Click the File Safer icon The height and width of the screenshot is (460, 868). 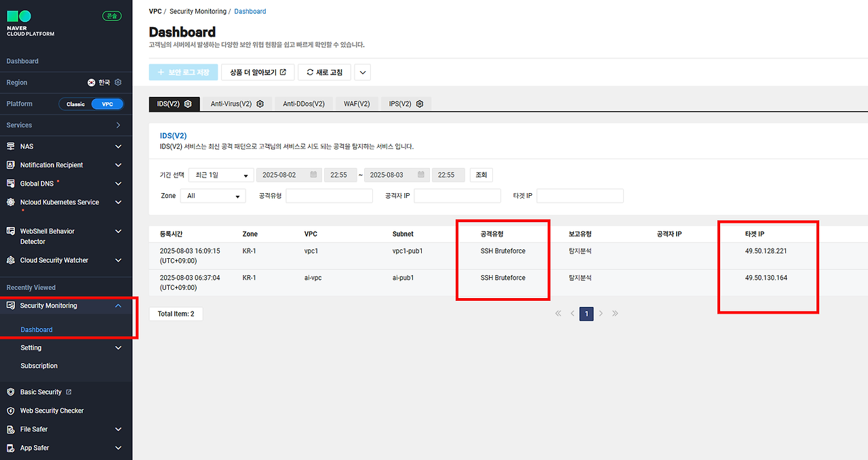pyautogui.click(x=10, y=430)
